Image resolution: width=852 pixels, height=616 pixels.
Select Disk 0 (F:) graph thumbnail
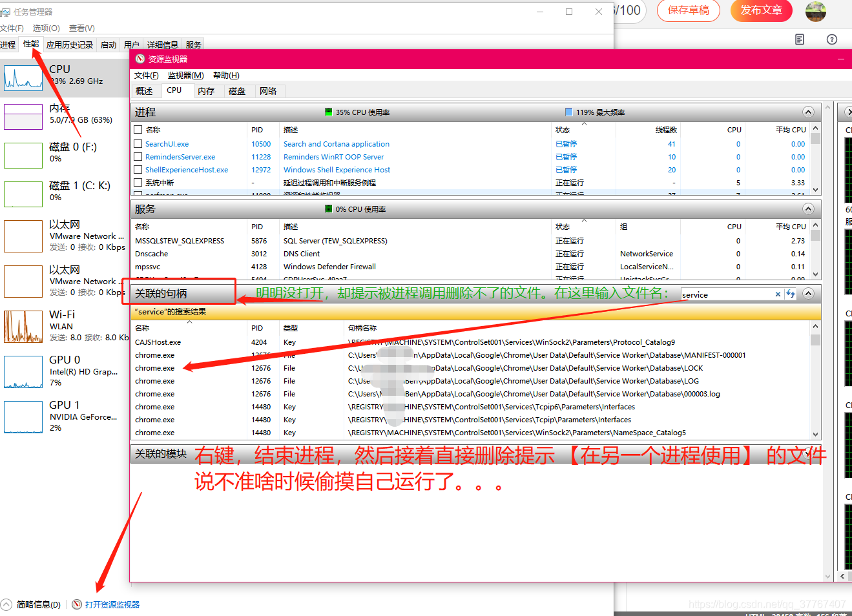coord(23,156)
